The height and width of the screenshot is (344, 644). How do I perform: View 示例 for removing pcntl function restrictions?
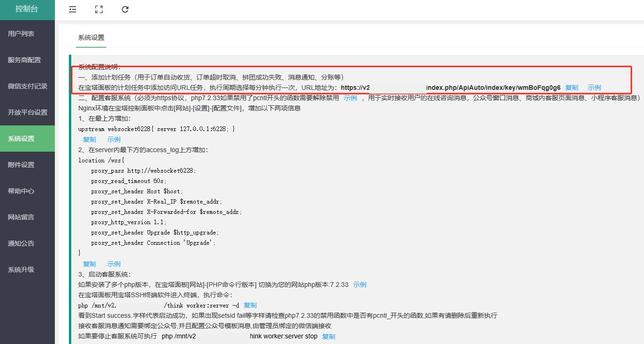click(x=350, y=98)
